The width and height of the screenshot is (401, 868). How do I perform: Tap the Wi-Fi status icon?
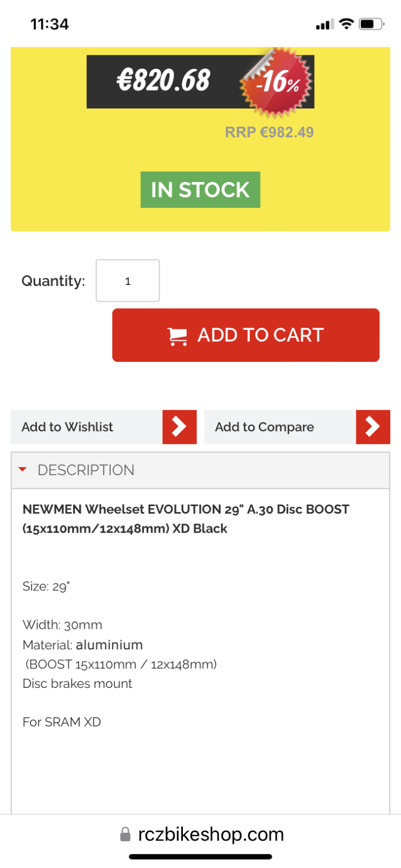coord(346,24)
